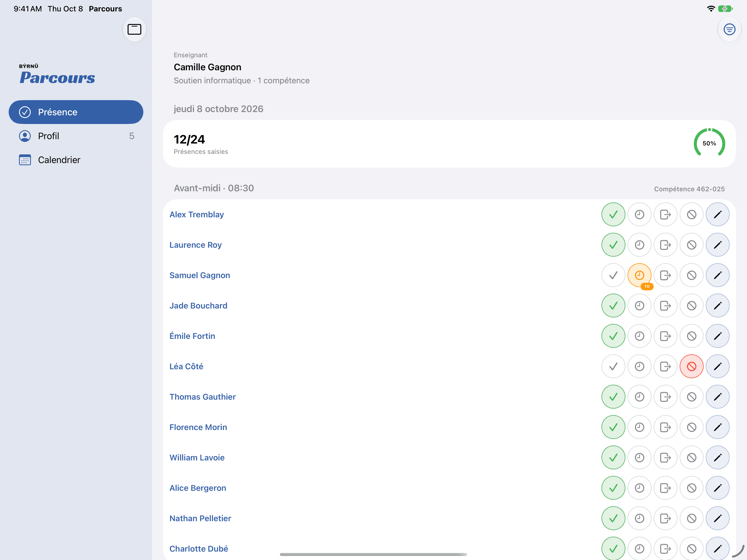The image size is (747, 560).
Task: Open Samuel Gagnon's student profile link
Action: pos(200,275)
